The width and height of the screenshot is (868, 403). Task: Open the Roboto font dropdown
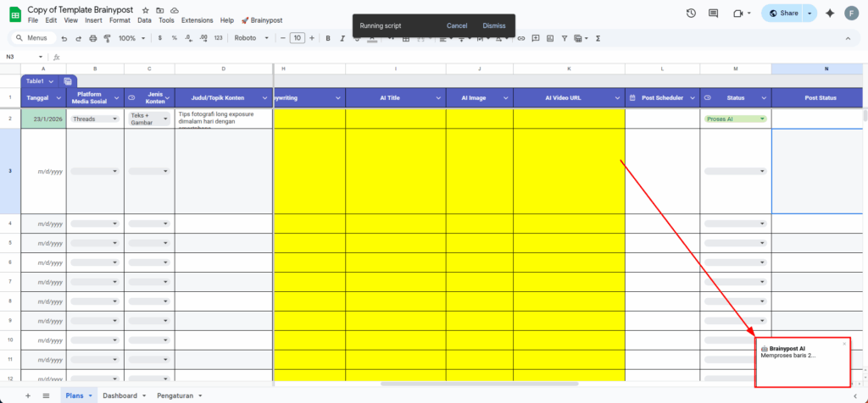[253, 38]
